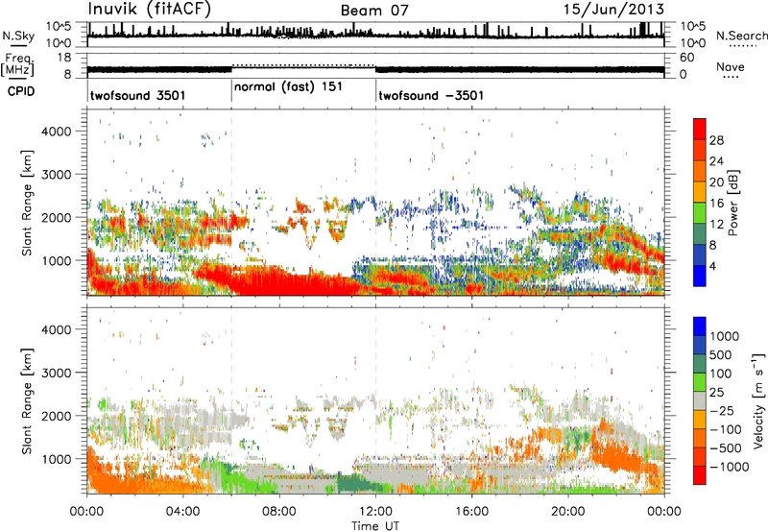Click the power panel 'Slant Range [km]' label
The image size is (768, 532).
[27, 203]
